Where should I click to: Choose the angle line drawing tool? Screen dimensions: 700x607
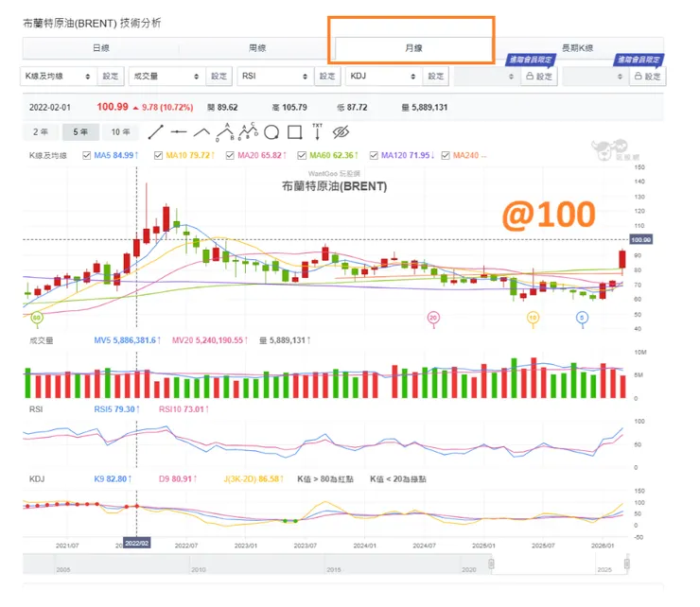click(201, 132)
